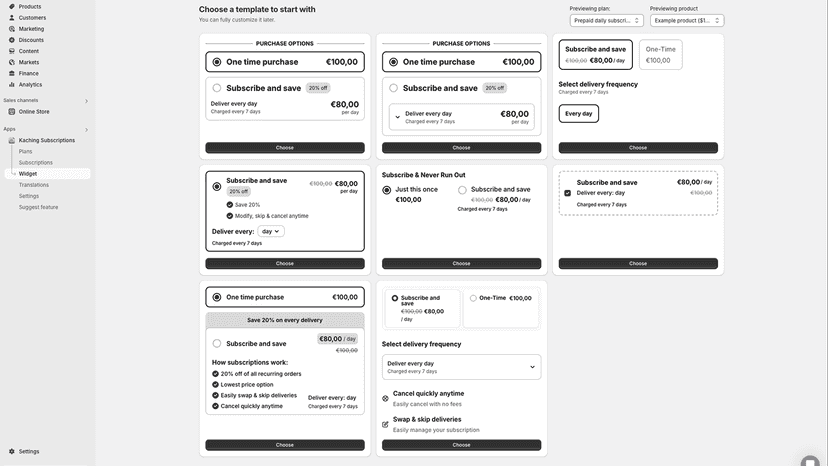Open Discounts using its badge icon
This screenshot has height=466, width=828.
coord(12,40)
